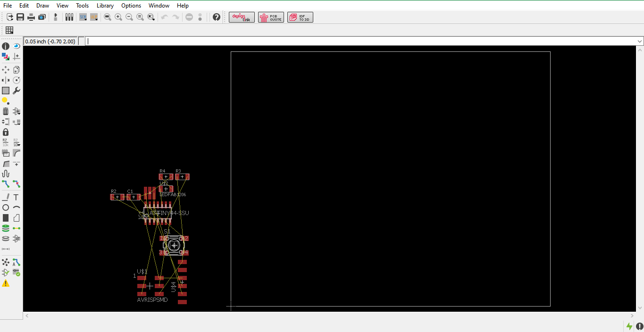The width and height of the screenshot is (644, 332).
Task: Select the Polygon tool
Action: (x=17, y=218)
